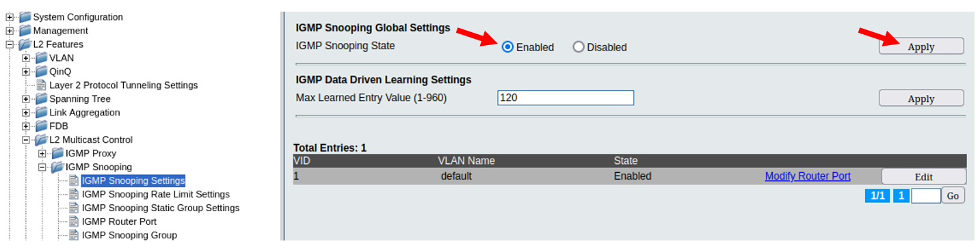The width and height of the screenshot is (980, 248).
Task: Select Enabled for IGMP Snooping State
Action: (x=507, y=47)
